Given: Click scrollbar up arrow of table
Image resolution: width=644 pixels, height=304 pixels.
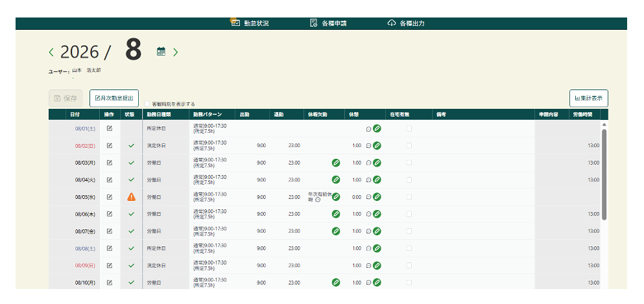Looking at the screenshot, I should pos(604,124).
